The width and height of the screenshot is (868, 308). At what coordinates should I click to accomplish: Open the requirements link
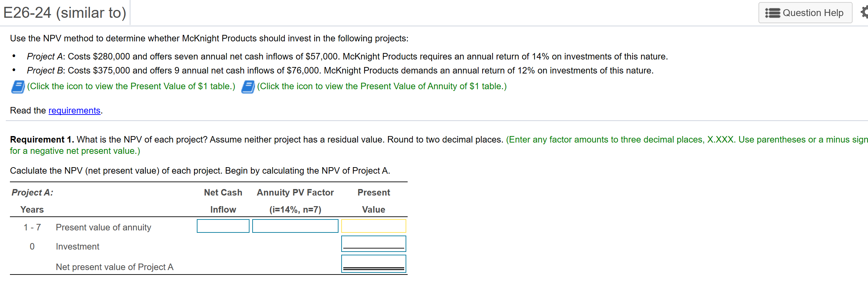[74, 110]
